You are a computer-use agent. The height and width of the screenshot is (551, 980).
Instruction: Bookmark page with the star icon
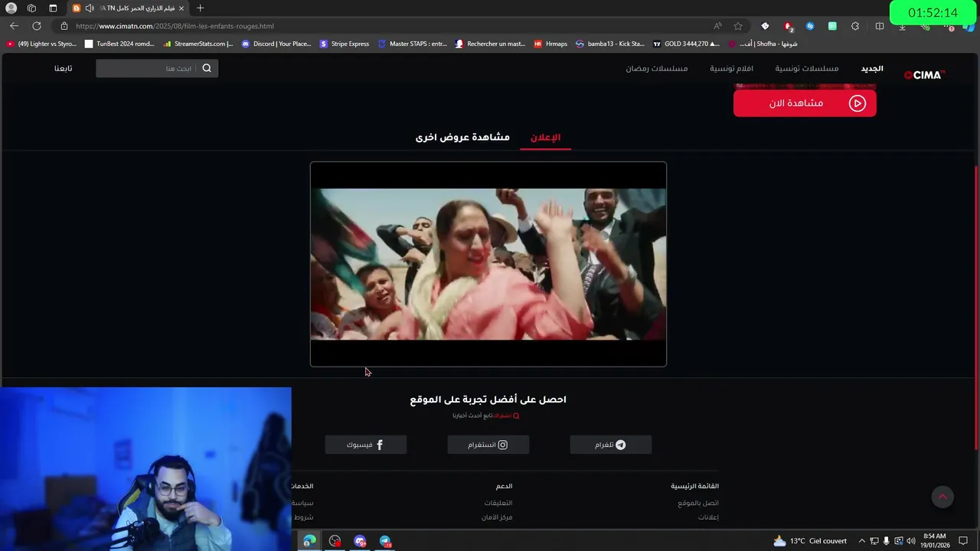[738, 26]
